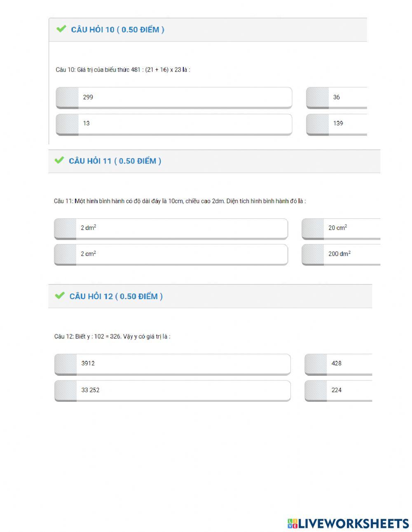Click the CÂU HỎI 11 header title
The width and height of the screenshot is (412, 532).
click(x=115, y=161)
